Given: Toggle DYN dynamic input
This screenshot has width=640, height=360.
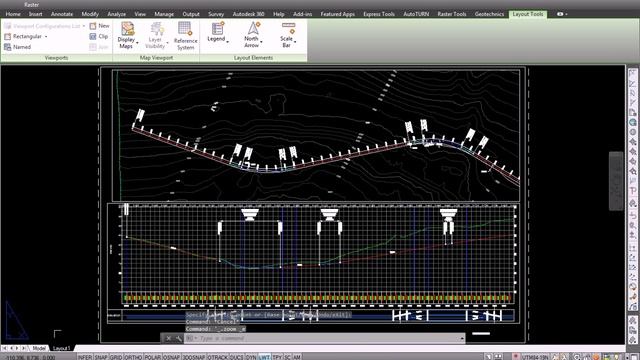Looking at the screenshot, I should pos(251,357).
